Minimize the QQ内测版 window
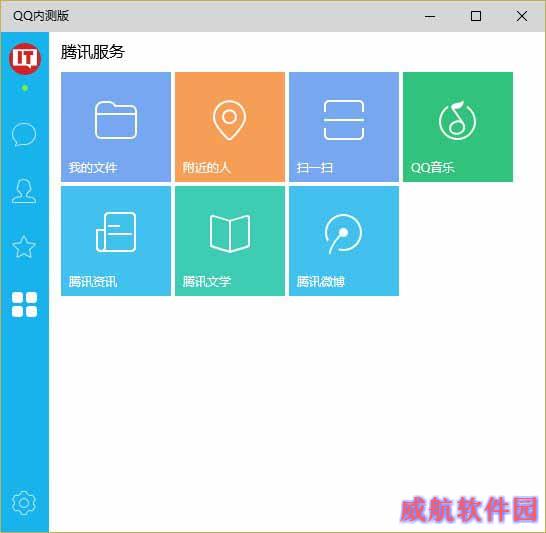Screen dimensions: 546x533 (430, 16)
